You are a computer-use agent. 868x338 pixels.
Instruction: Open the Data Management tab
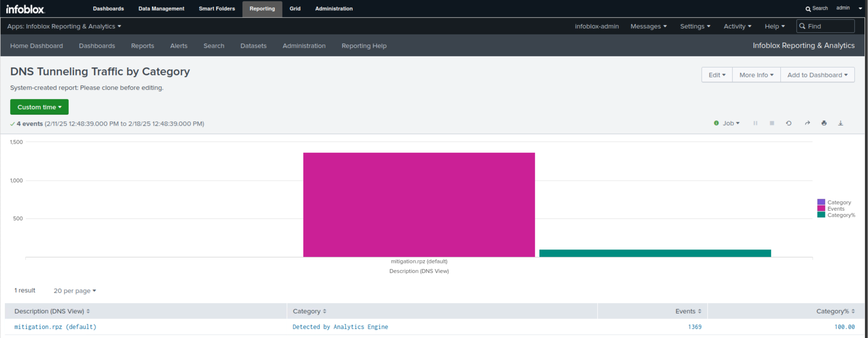click(x=161, y=9)
